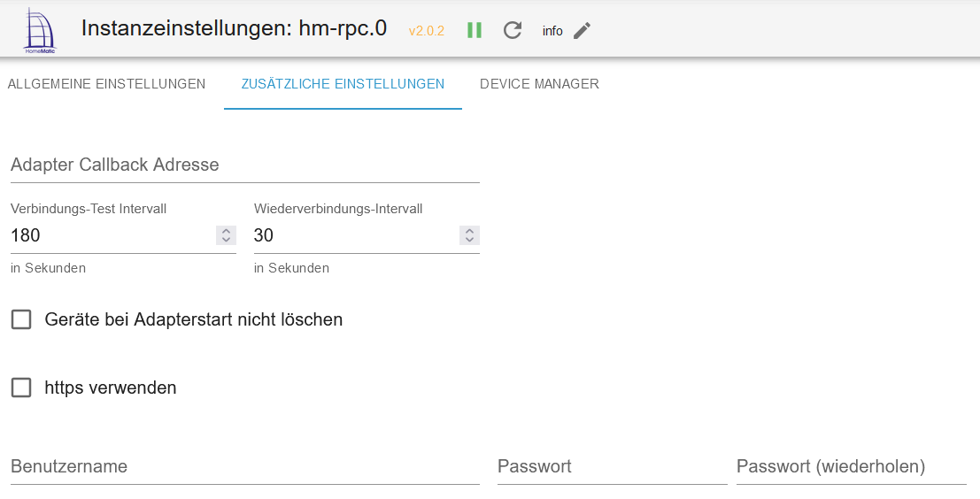This screenshot has height=499, width=980.
Task: Click the info label in header
Action: coord(552,31)
